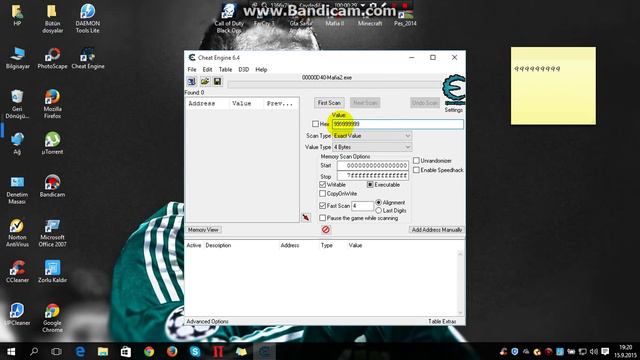The image size is (640, 360).
Task: Toggle the Executable checkbox
Action: coord(370,185)
